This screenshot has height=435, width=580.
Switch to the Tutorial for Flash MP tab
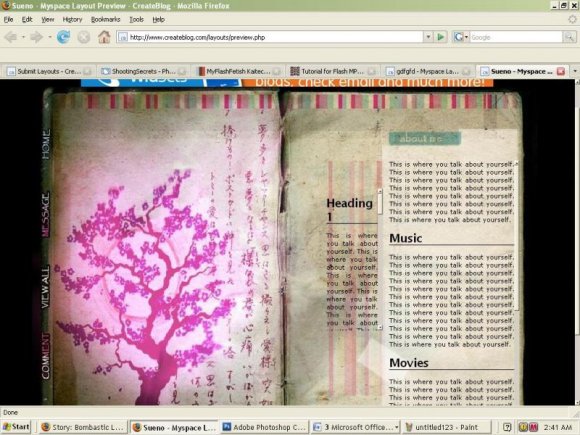click(x=332, y=71)
